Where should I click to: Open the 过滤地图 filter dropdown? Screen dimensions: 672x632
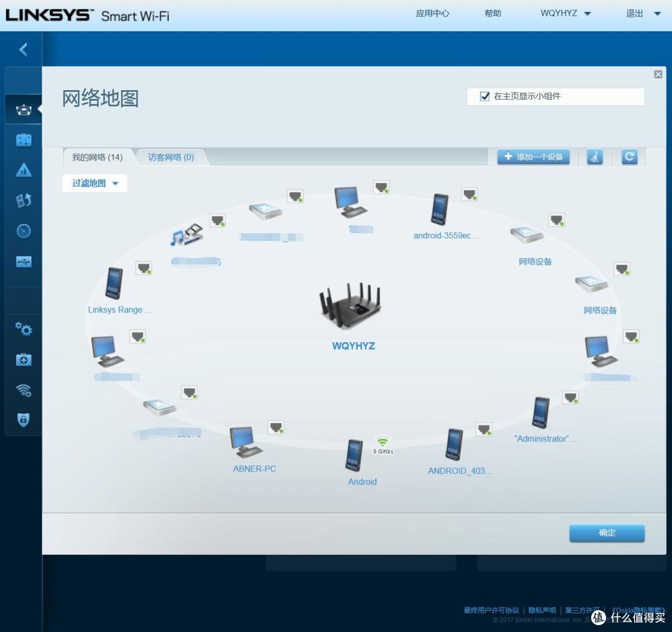[95, 183]
